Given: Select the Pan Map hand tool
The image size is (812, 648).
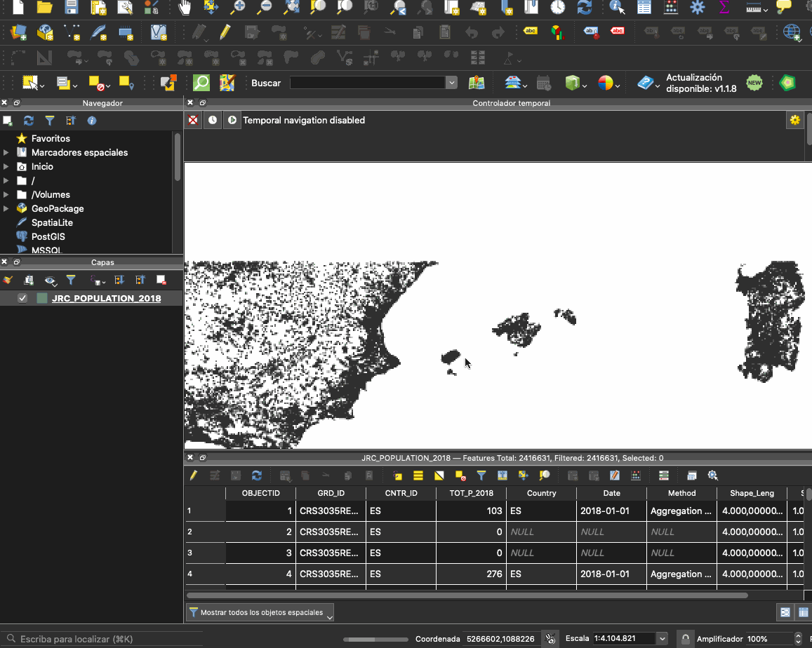Looking at the screenshot, I should [185, 8].
